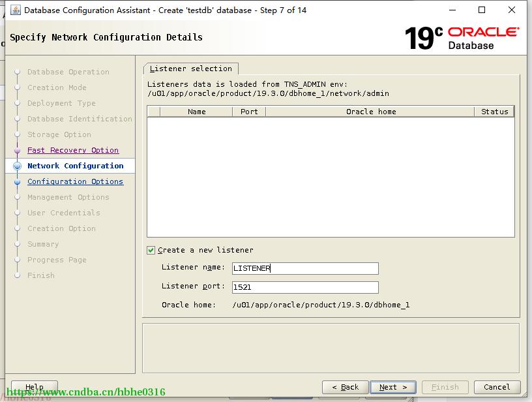Click the Storage Option step
This screenshot has width=532, height=402.
coord(59,134)
